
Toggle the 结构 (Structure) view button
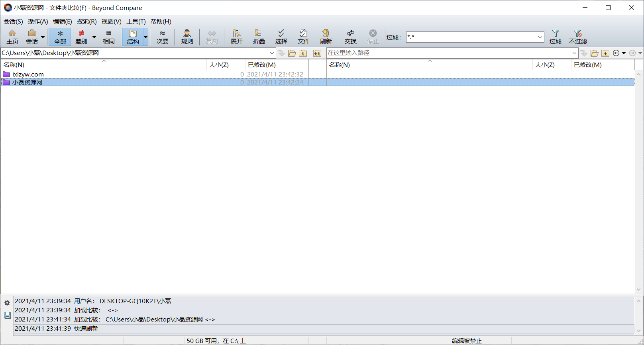pyautogui.click(x=133, y=37)
